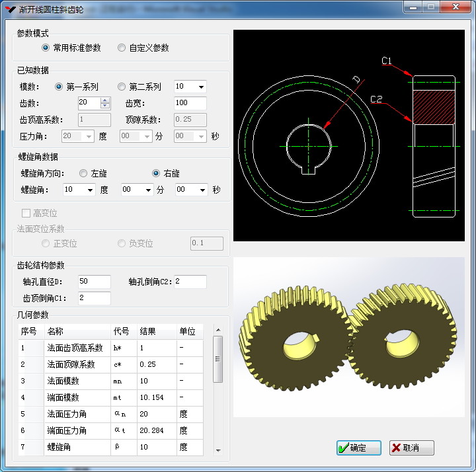Screen dimensions: 476x472
Task: Click the 2D gear schematic diagram
Action: 349,136
